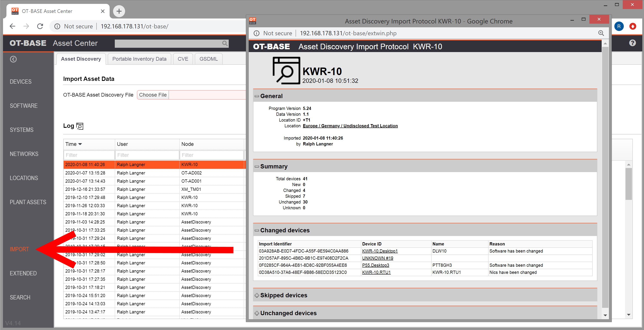
Task: Click the KWR-10 discovery protocol icon
Action: point(286,70)
